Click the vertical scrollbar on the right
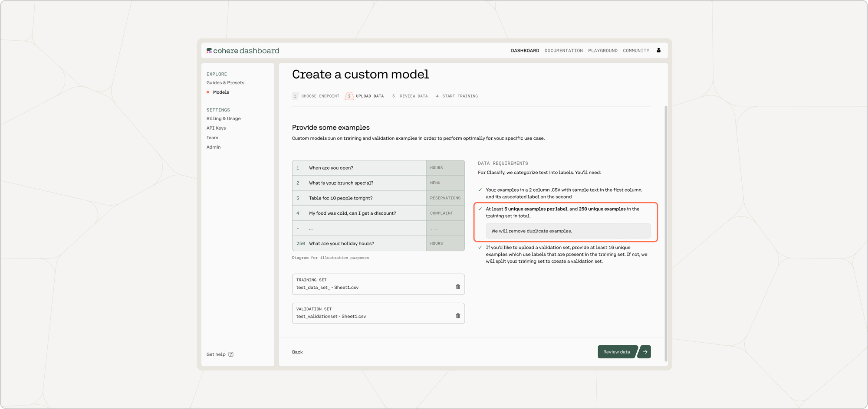The image size is (868, 409). (x=666, y=217)
